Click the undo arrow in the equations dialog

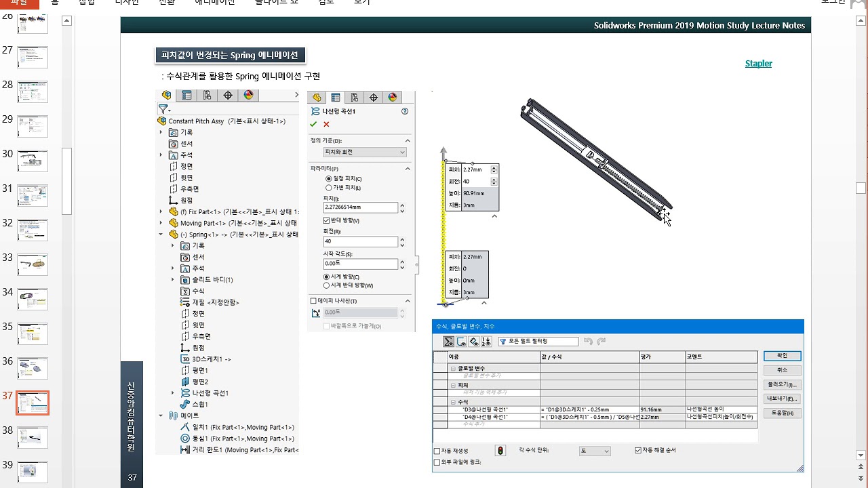[x=588, y=342]
